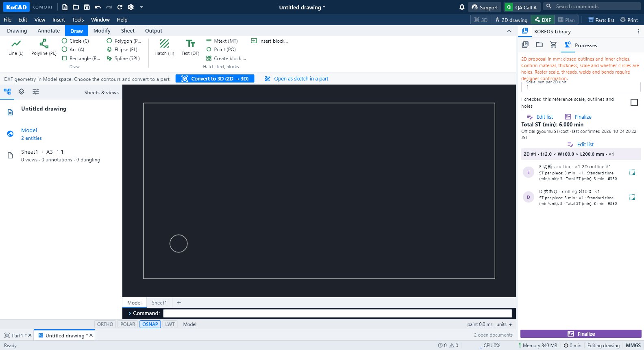Collapse the ribbon with the chevron
Viewport: 644px width, 350px height.
click(x=509, y=31)
